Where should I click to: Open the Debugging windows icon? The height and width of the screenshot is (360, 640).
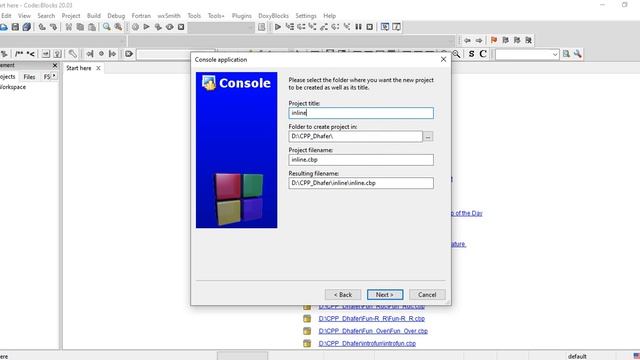pos(385,27)
